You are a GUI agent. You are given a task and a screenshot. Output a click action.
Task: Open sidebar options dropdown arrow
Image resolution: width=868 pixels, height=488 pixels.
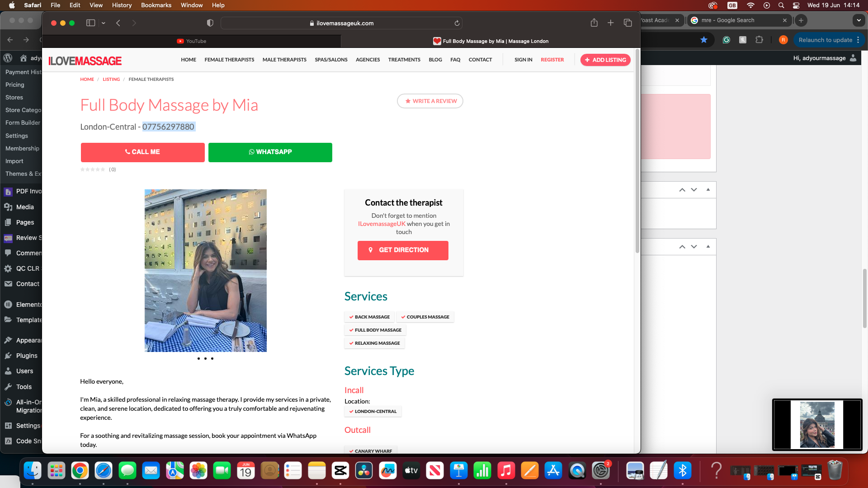(x=104, y=23)
